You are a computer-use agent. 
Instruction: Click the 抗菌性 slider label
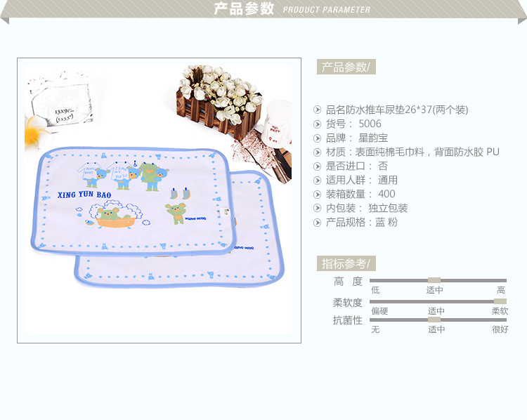tap(348, 320)
